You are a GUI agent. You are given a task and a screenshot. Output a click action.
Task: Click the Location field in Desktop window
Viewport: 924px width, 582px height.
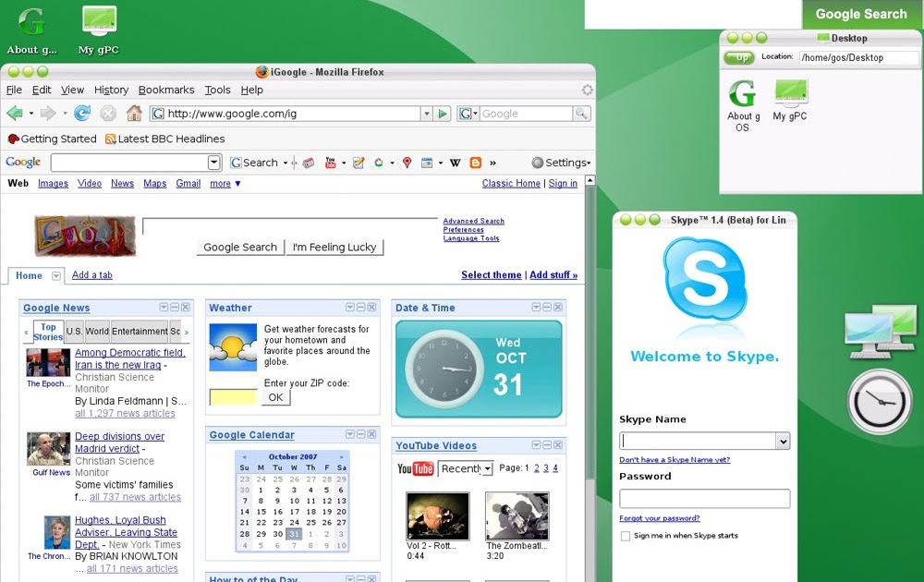859,57
